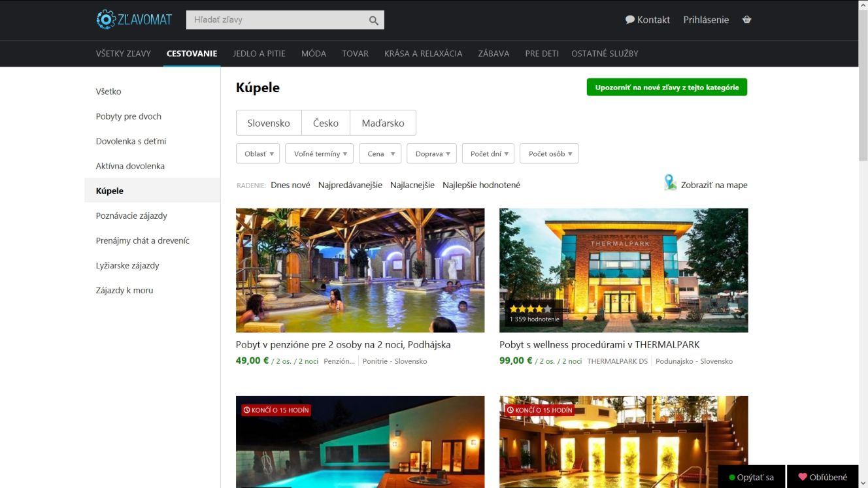Click the Kontakt speech bubble icon
The width and height of the screenshot is (868, 488).
pos(630,20)
